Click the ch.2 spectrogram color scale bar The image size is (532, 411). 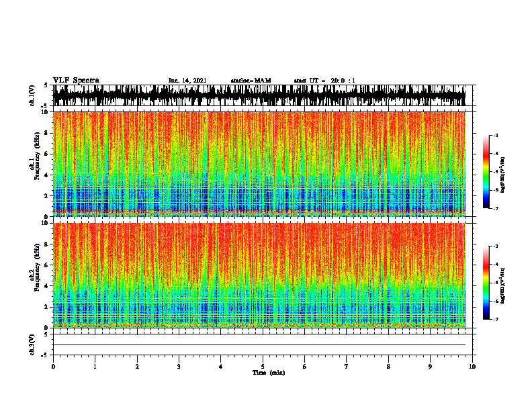(x=486, y=283)
